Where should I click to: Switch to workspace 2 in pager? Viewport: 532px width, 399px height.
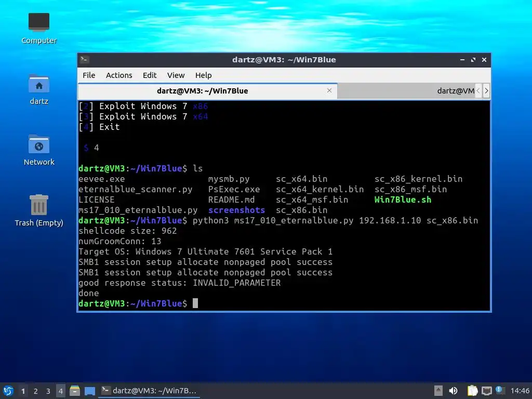tap(36, 391)
